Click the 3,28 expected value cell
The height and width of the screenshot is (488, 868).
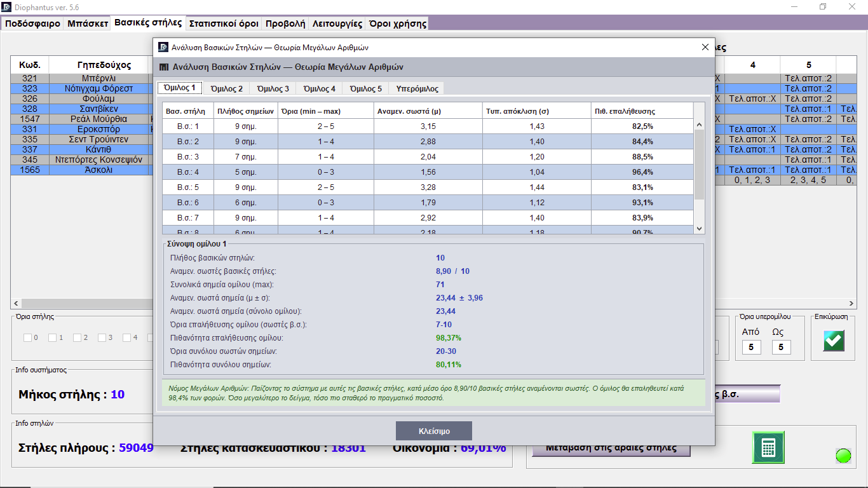tap(428, 187)
